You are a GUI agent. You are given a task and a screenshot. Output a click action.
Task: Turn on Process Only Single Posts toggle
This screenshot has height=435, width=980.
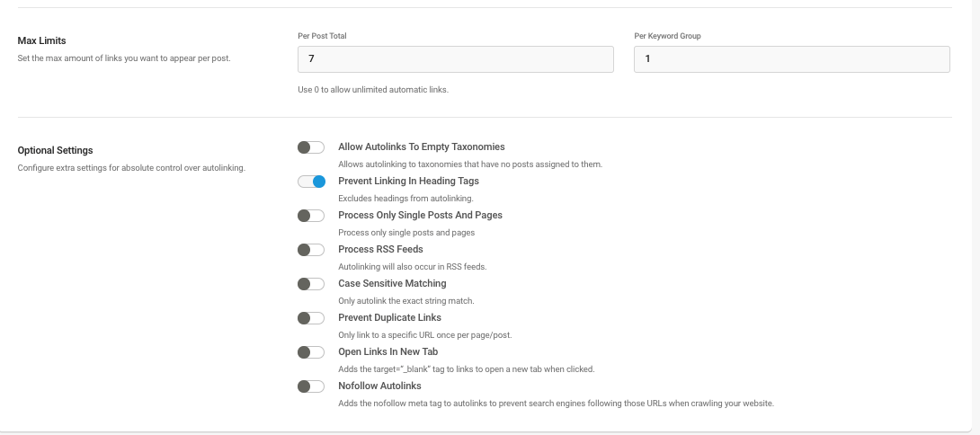click(x=310, y=216)
